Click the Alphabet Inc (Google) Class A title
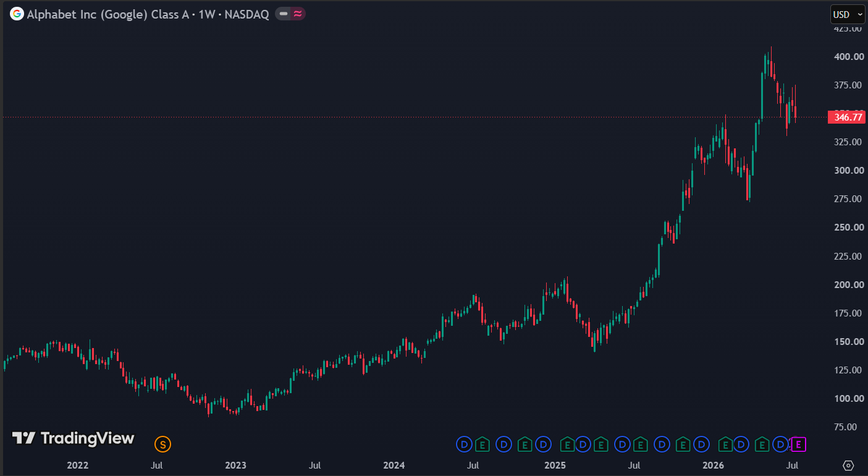The width and height of the screenshot is (868, 476). point(109,14)
